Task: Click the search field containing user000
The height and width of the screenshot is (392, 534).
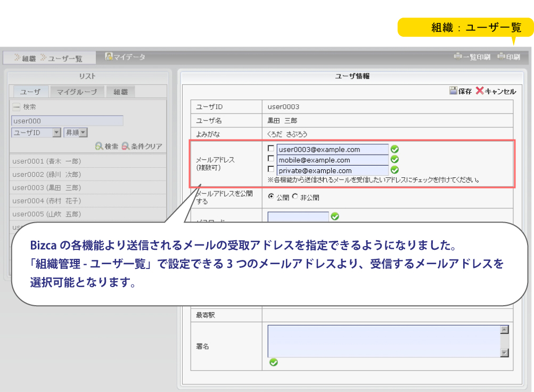Action: click(67, 121)
